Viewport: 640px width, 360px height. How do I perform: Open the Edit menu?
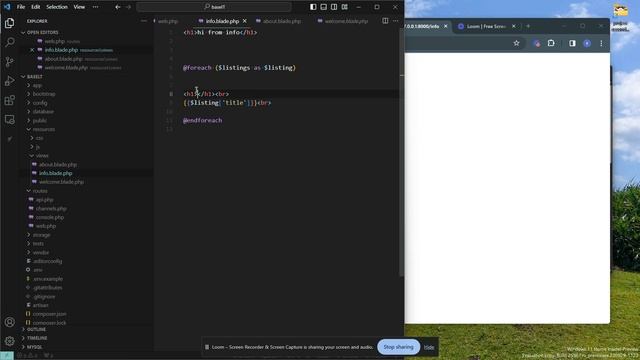[36, 7]
